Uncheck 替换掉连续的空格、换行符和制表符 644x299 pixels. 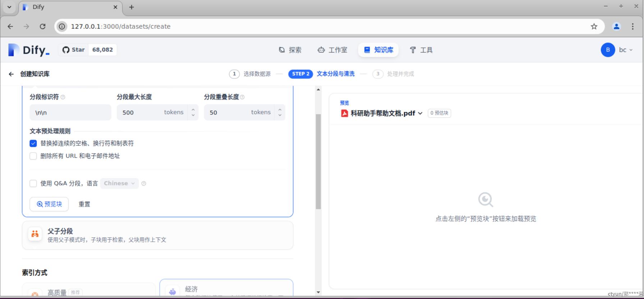pyautogui.click(x=33, y=144)
